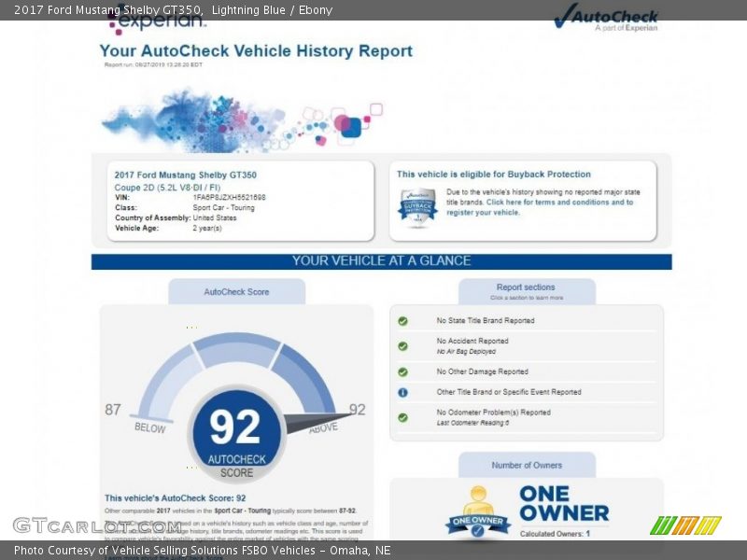Click 'United States' country of assembly value
747x560 pixels.
point(215,218)
